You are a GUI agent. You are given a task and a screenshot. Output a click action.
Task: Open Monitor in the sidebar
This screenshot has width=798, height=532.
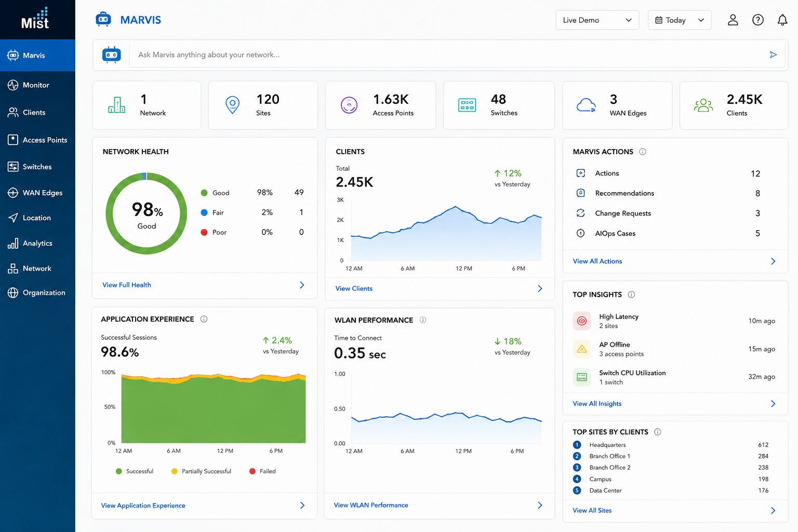pos(37,85)
